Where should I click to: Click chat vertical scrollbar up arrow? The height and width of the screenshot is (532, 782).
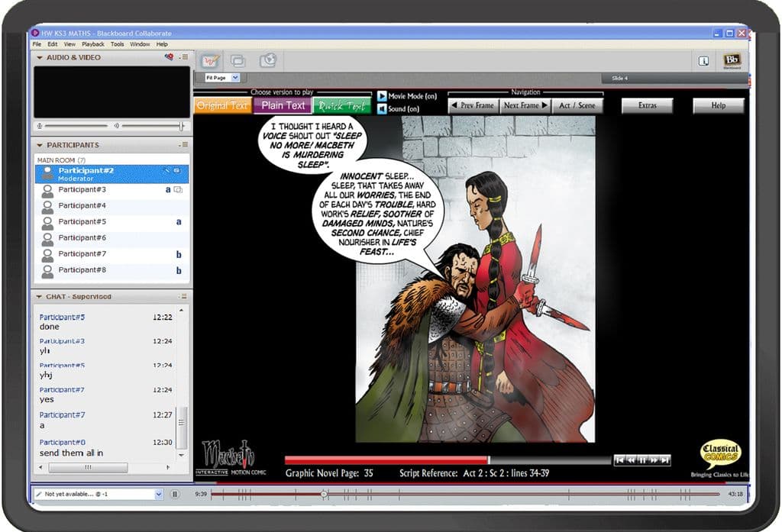[x=182, y=311]
